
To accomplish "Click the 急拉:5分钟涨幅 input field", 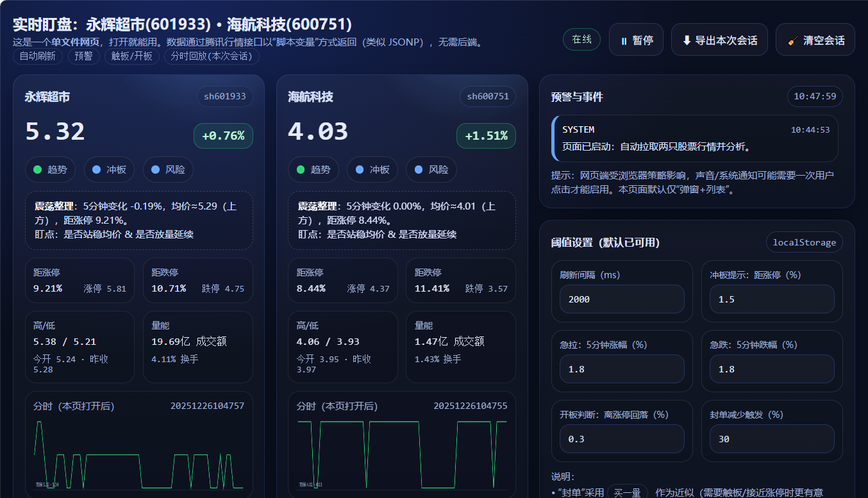I will click(622, 369).
